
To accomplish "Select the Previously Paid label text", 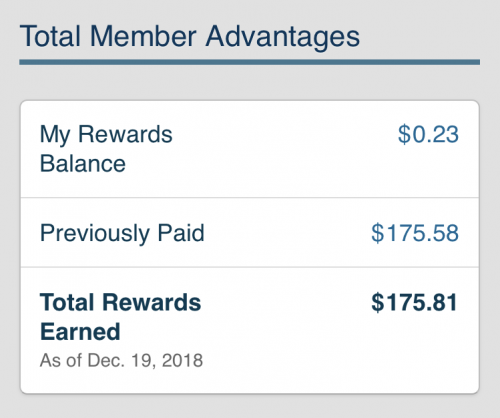I will coord(122,233).
